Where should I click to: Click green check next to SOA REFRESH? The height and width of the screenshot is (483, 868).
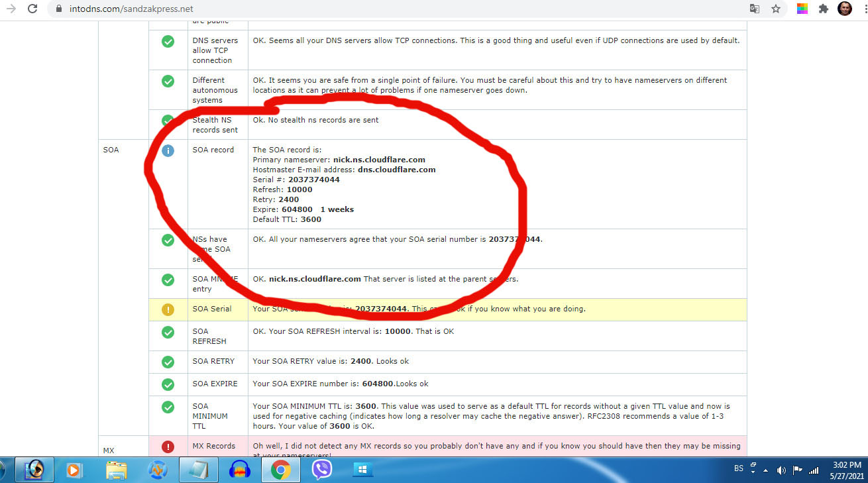point(168,332)
